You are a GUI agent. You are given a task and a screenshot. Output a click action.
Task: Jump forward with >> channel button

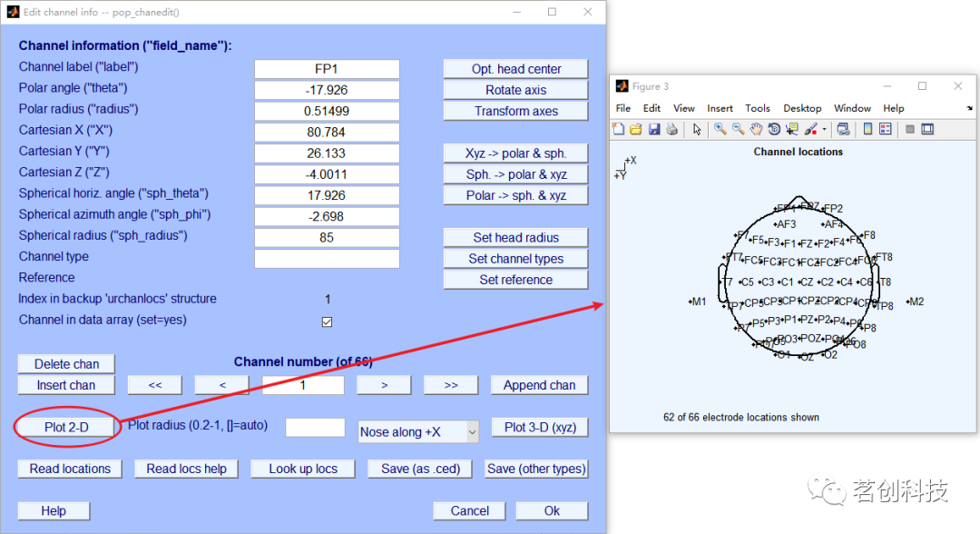click(x=451, y=385)
